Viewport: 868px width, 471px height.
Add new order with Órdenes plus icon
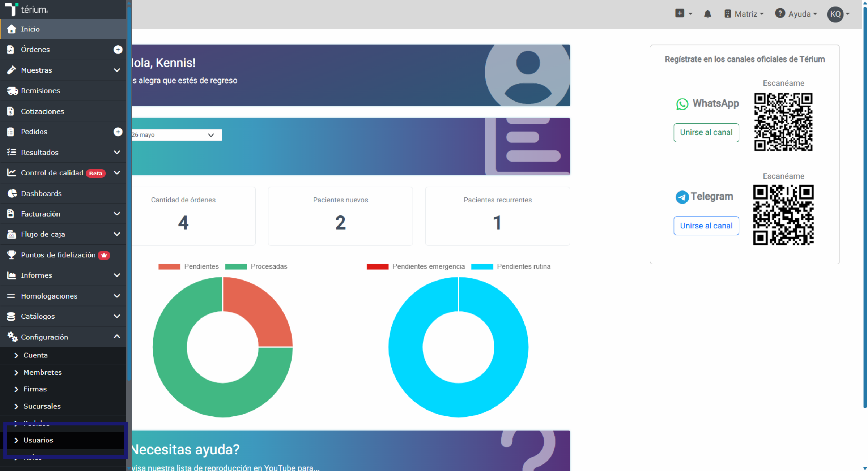[x=118, y=50]
